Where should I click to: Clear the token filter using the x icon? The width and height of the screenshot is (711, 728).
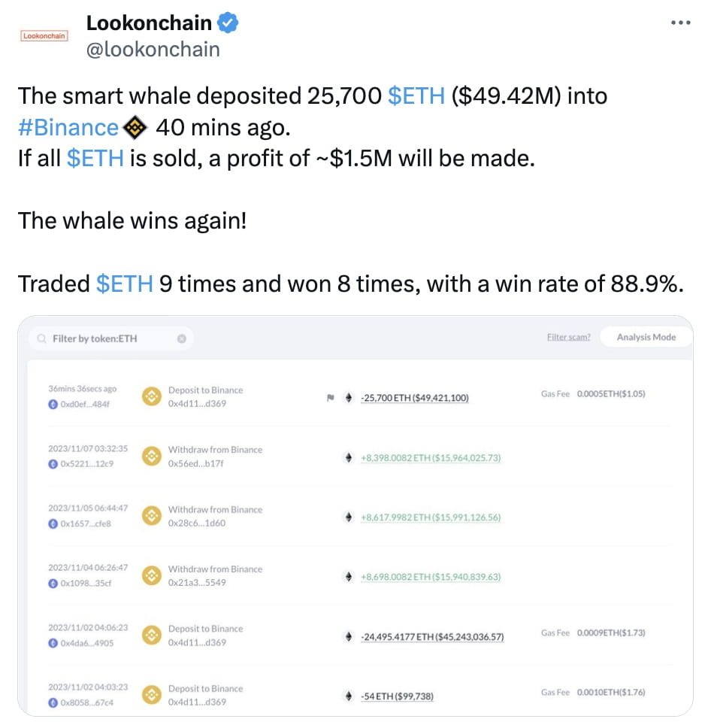coord(181,338)
